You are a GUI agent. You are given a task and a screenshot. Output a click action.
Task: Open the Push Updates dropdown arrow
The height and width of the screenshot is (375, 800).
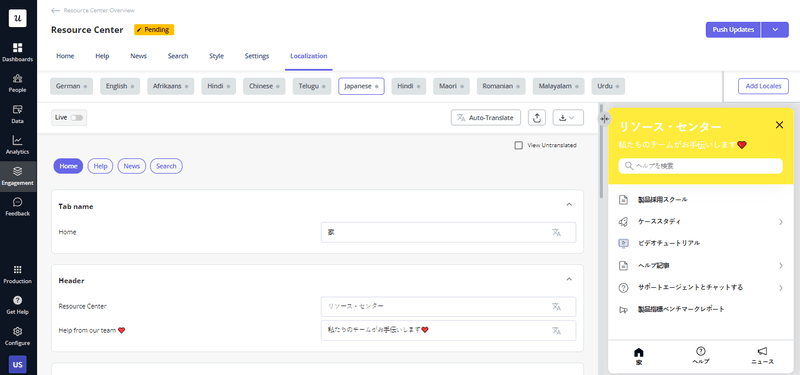coord(775,30)
